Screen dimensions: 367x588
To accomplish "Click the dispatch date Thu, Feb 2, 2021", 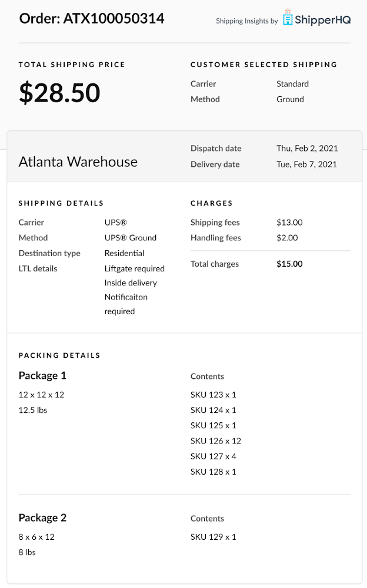I will (307, 149).
